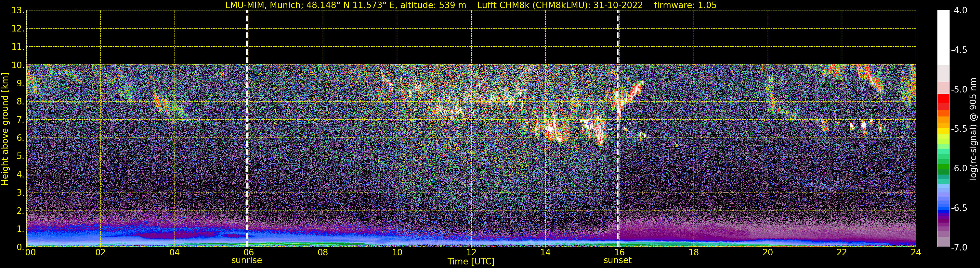
Task: Click the 02 tick label on the time axis
Action: click(x=100, y=252)
